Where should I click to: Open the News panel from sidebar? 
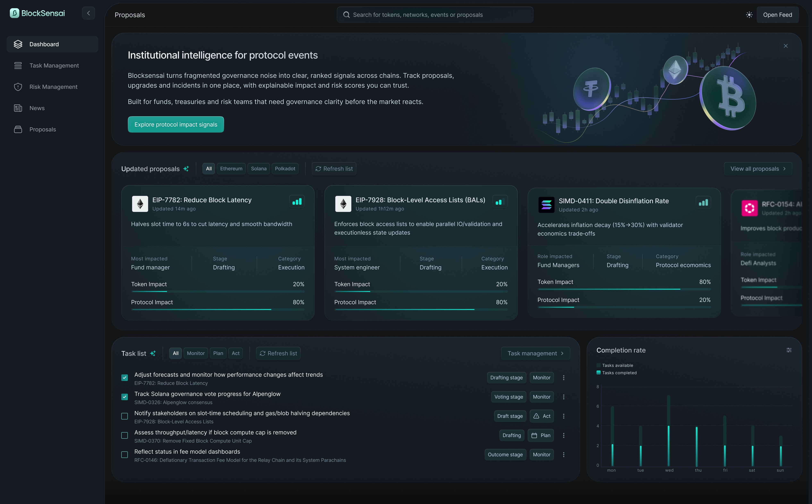tap(37, 108)
